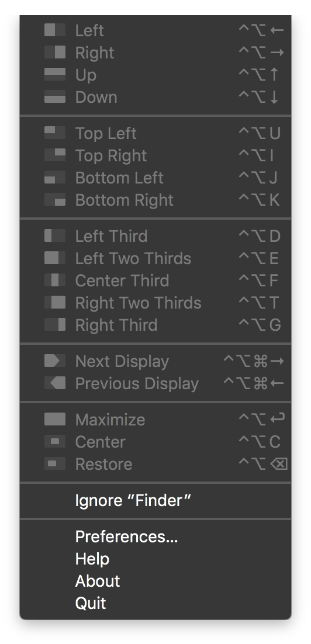Select Top Right menu item

pyautogui.click(x=155, y=155)
